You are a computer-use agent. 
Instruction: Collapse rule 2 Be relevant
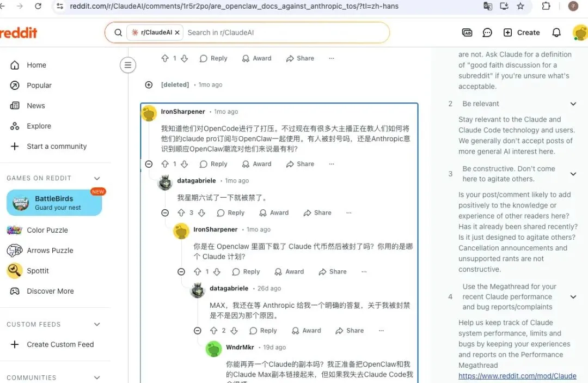click(x=573, y=104)
